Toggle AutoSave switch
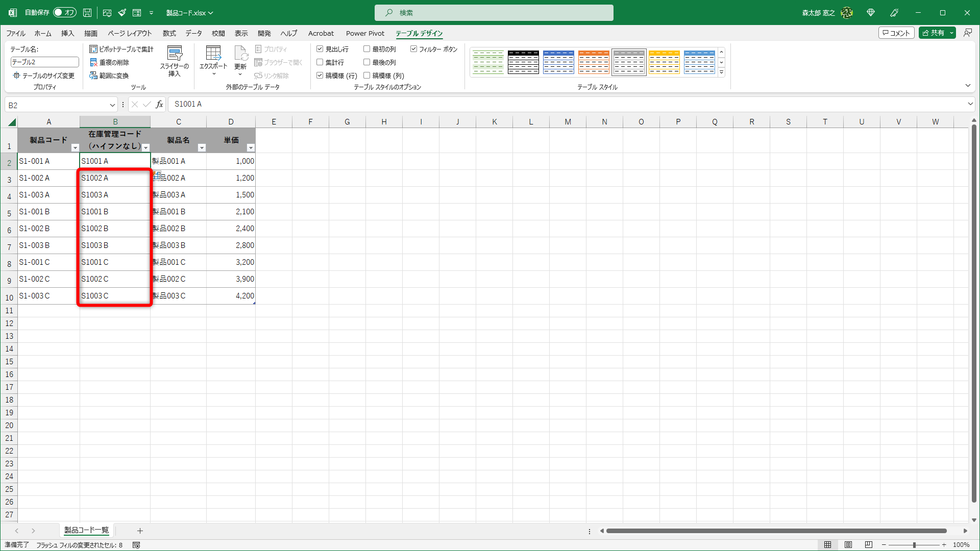The image size is (980, 551). [64, 13]
